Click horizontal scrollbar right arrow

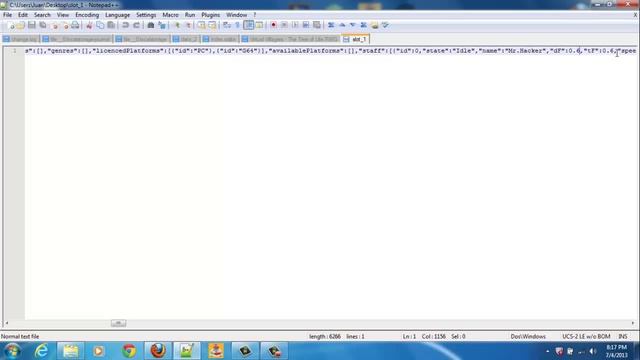pyautogui.click(x=633, y=323)
